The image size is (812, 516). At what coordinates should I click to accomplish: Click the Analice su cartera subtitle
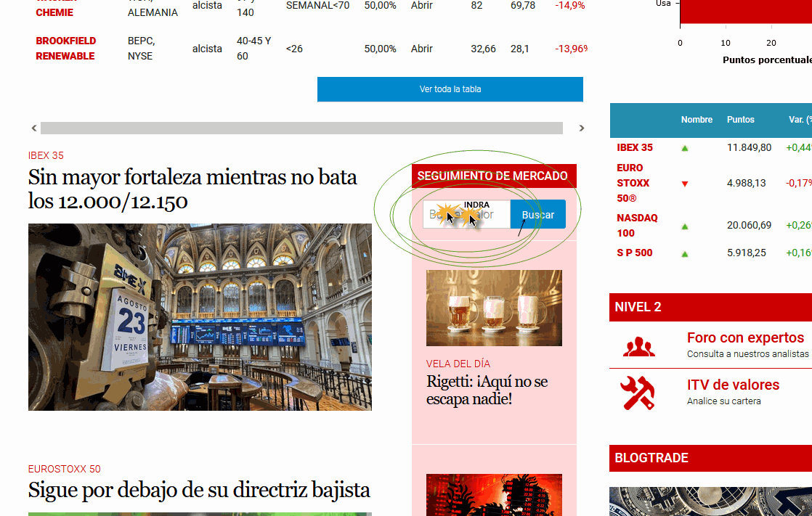tap(724, 401)
